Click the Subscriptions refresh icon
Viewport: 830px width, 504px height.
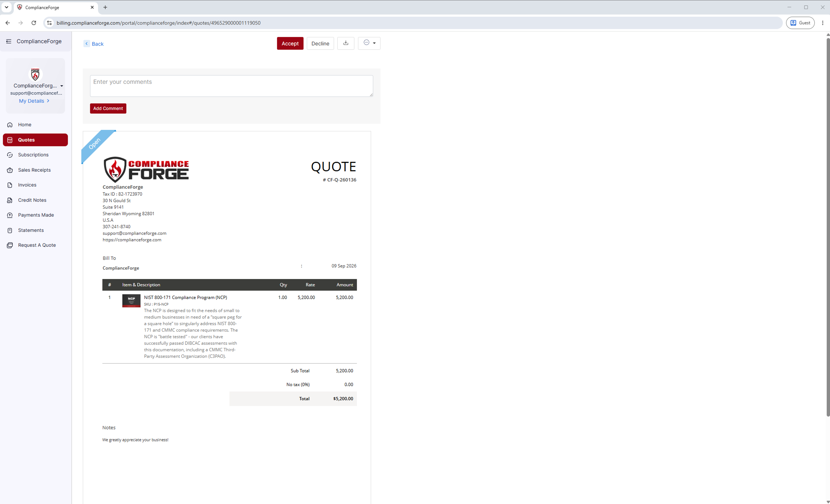[x=10, y=155]
